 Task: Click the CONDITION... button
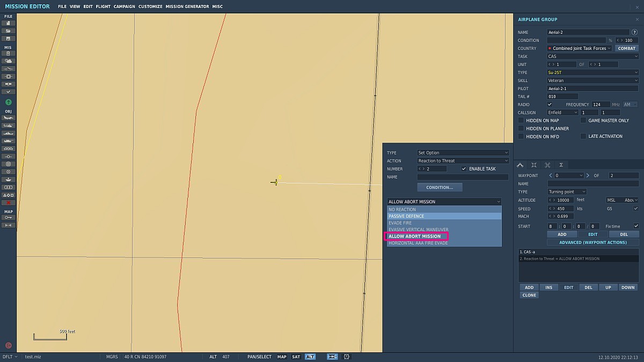440,187
